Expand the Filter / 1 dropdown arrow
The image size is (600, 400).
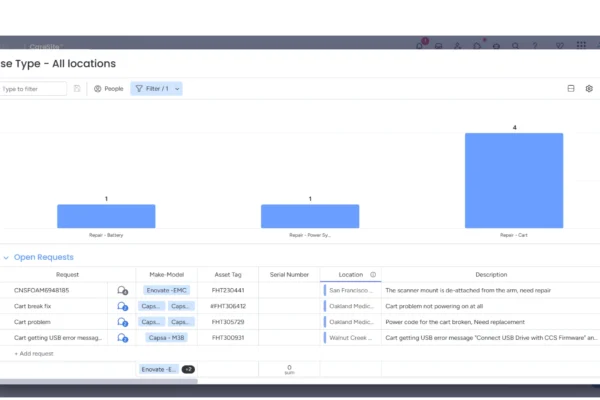[x=178, y=89]
